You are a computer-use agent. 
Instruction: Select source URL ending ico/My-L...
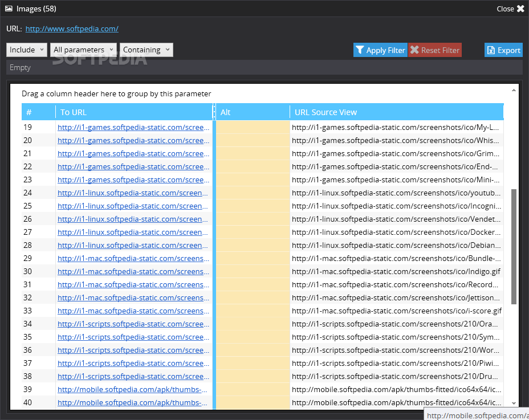coord(396,128)
